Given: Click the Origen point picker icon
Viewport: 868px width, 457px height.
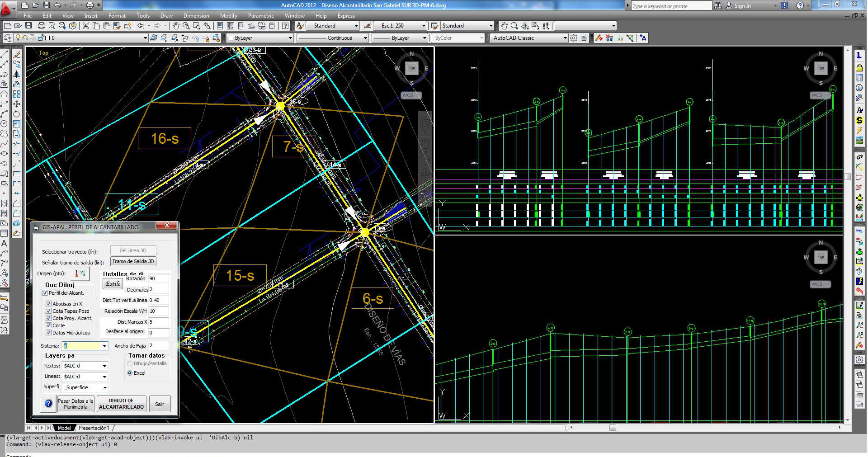Looking at the screenshot, I should coord(80,273).
